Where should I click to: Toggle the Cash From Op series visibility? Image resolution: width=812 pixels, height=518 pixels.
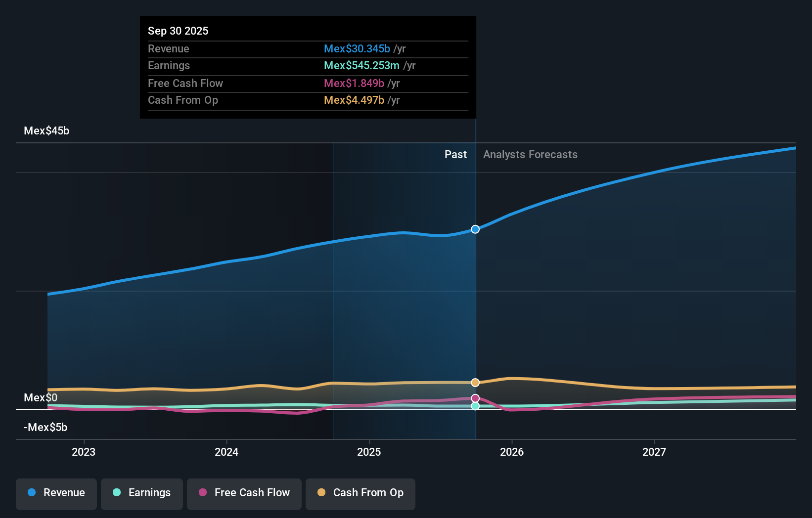361,493
